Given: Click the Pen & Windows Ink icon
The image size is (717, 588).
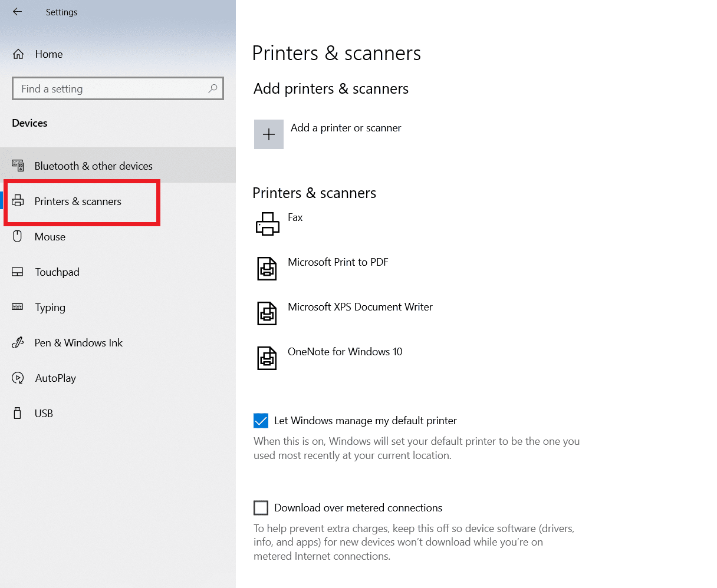Looking at the screenshot, I should coord(18,342).
